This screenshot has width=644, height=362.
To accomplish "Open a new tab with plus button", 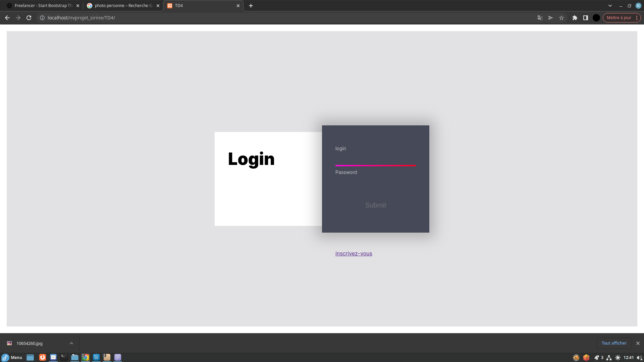I will (251, 6).
